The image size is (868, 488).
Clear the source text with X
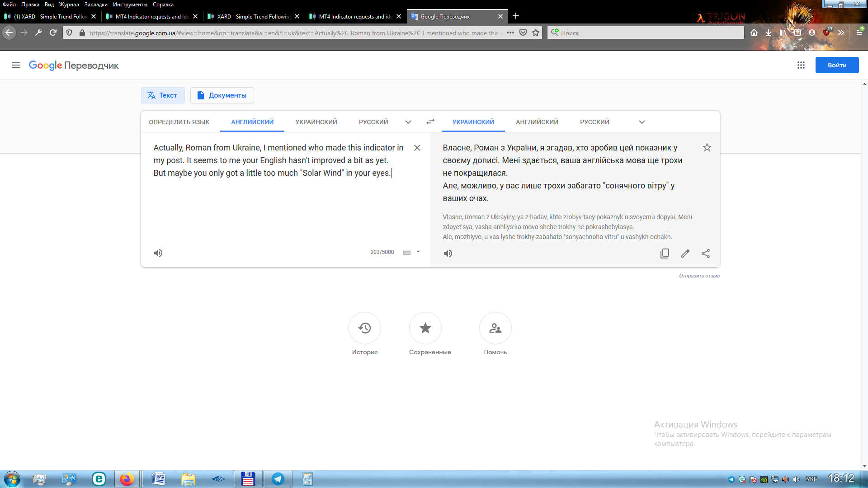417,148
